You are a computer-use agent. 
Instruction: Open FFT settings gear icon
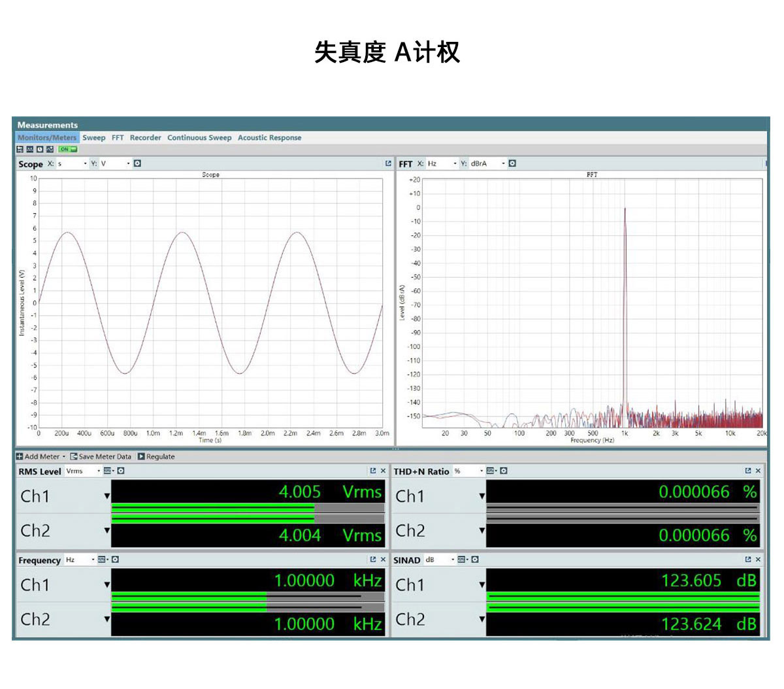tap(512, 163)
